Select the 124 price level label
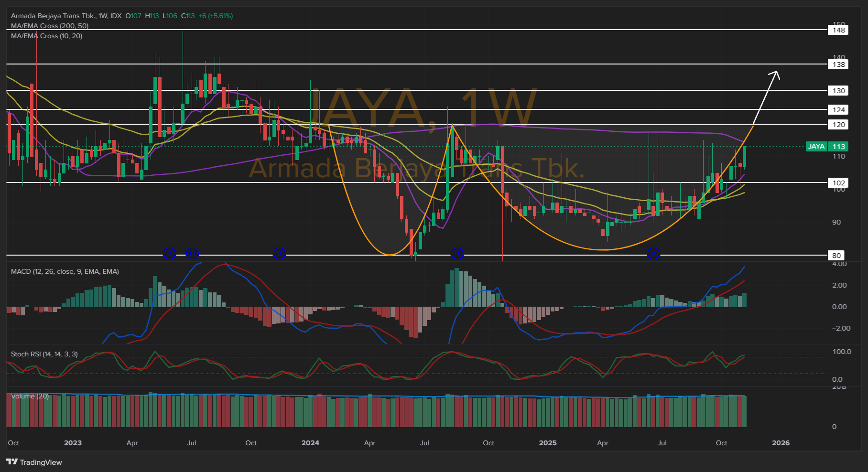This screenshot has height=472, width=868. pyautogui.click(x=838, y=110)
